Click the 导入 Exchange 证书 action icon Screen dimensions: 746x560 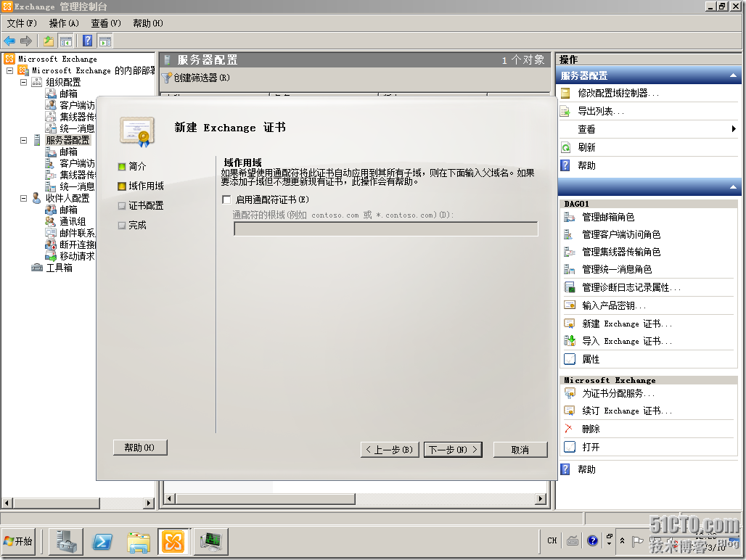pos(570,341)
